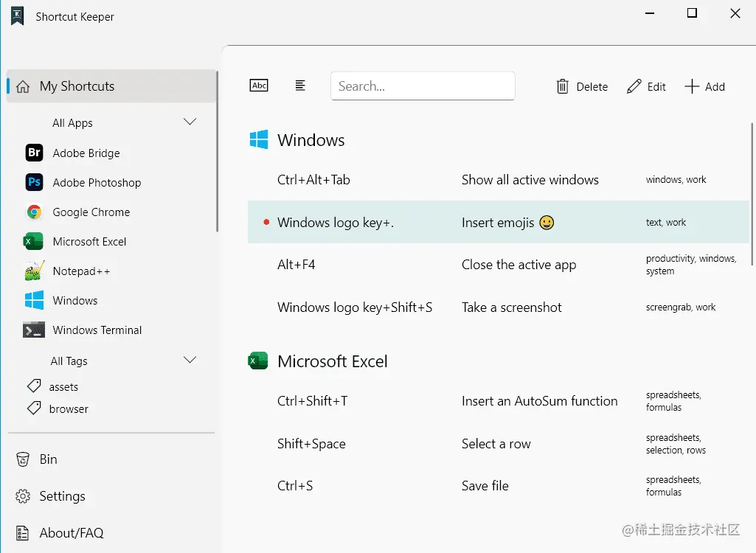Filter by Windows Terminal app
Image resolution: width=756 pixels, height=553 pixels.
point(97,330)
